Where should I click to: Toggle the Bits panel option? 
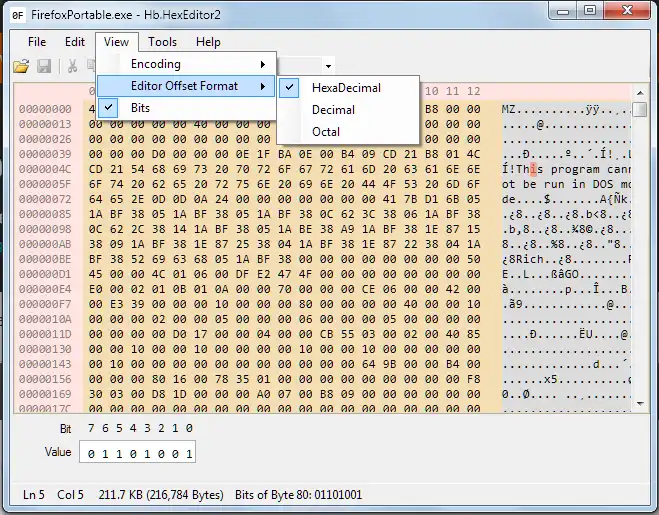click(x=186, y=108)
